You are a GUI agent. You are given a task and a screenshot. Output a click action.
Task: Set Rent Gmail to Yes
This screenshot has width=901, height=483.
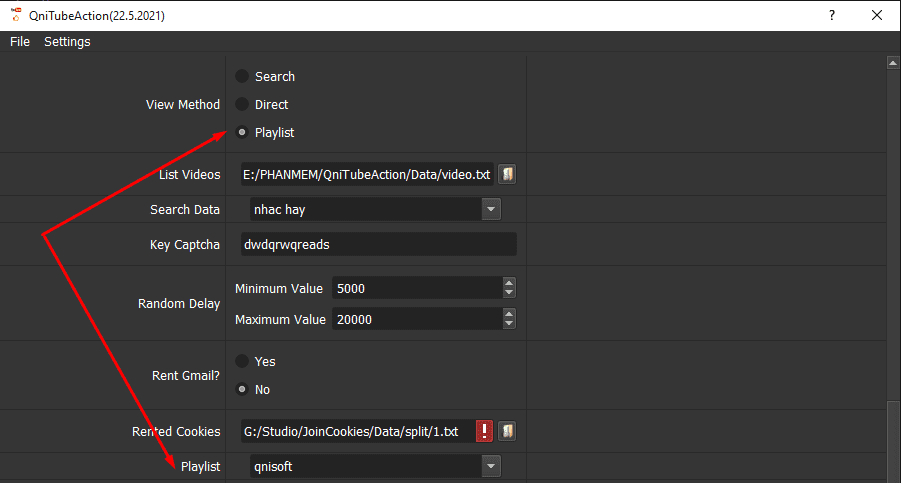pyautogui.click(x=242, y=361)
